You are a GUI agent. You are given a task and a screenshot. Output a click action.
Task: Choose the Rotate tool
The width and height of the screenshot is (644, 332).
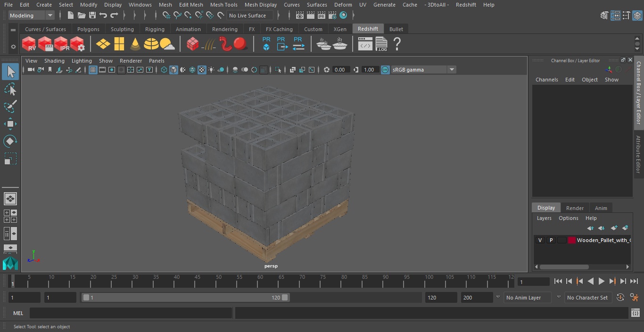(x=10, y=141)
